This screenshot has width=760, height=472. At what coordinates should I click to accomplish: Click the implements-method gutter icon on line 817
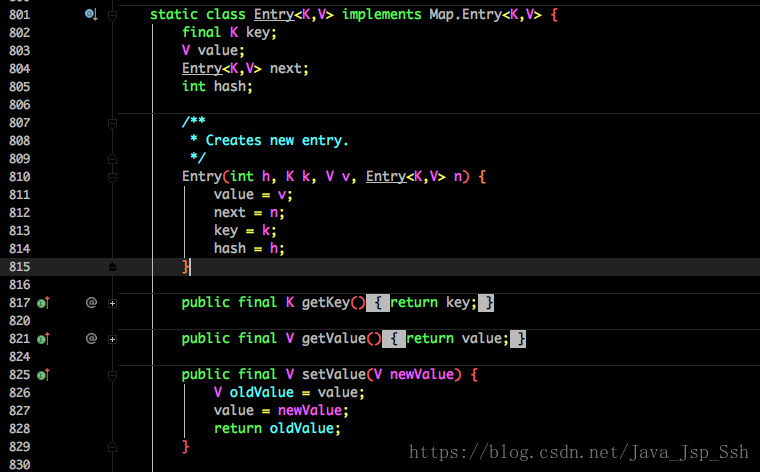point(44,303)
